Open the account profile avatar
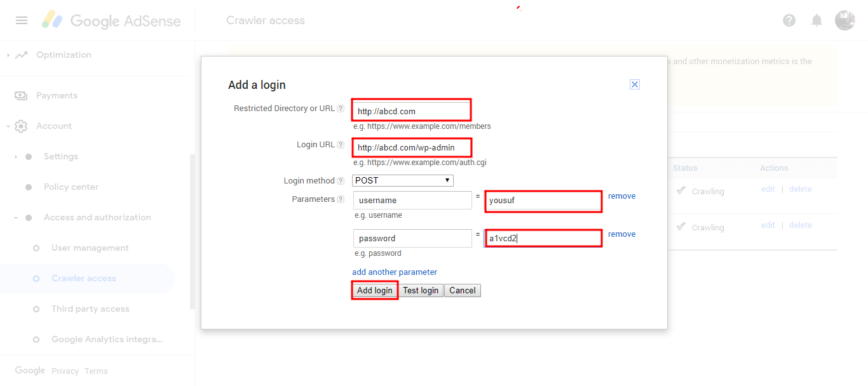Screen dimensions: 868x386 click(845, 20)
